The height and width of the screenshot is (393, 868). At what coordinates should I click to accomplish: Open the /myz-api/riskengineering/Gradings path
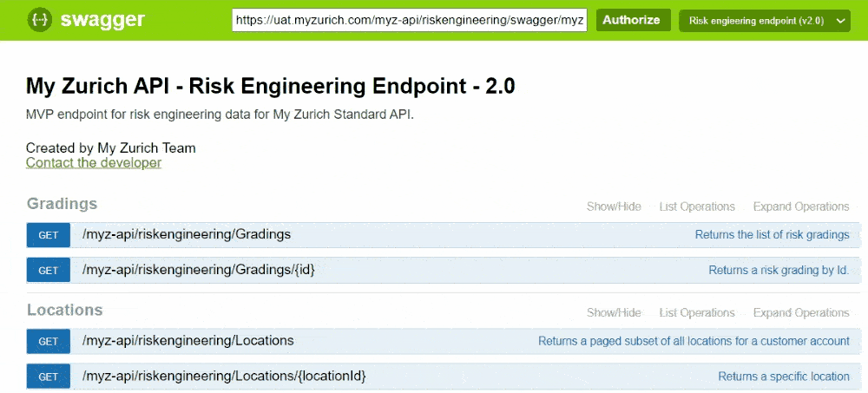pos(186,234)
